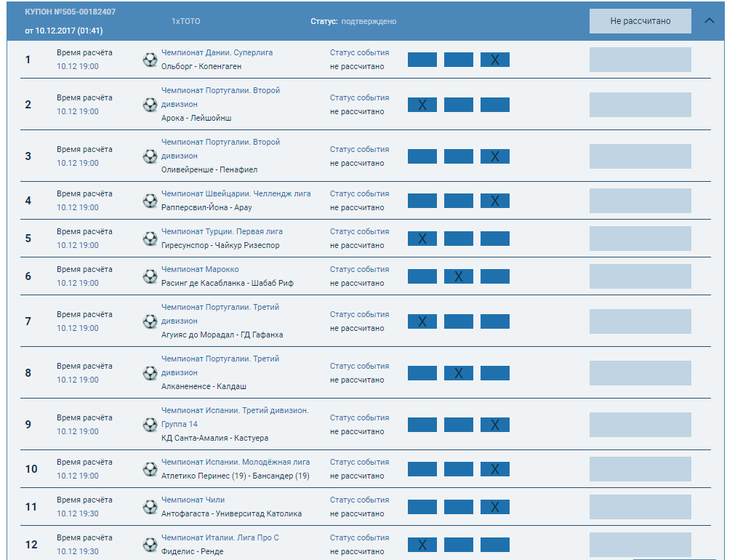The width and height of the screenshot is (735, 560).
Task: Toggle the marked third box for Антофагаста row
Action: 494,506
